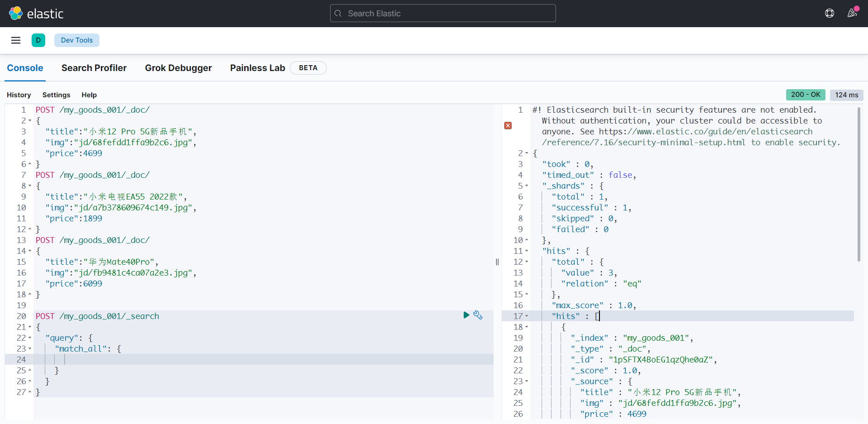
Task: Collapse the response "_shards" fold
Action: coord(527,186)
